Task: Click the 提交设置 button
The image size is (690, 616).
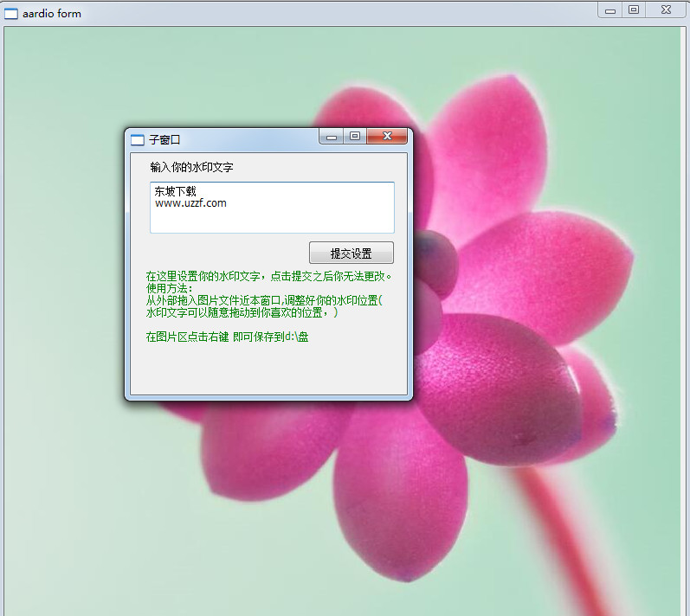Action: point(351,253)
